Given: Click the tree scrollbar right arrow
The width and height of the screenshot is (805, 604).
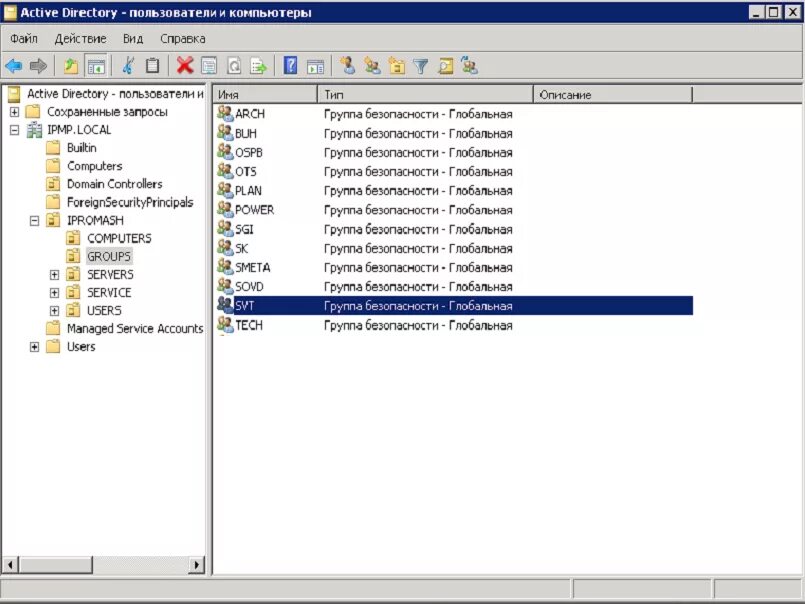Looking at the screenshot, I should pos(196,565).
